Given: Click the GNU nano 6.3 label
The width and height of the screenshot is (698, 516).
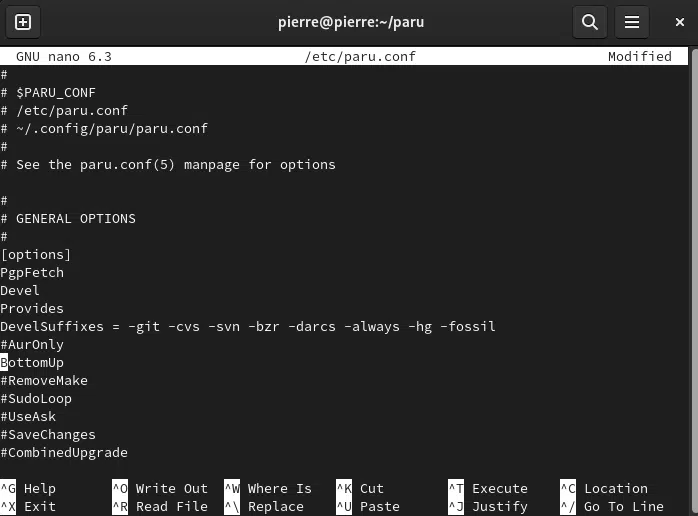Looking at the screenshot, I should 64,57.
